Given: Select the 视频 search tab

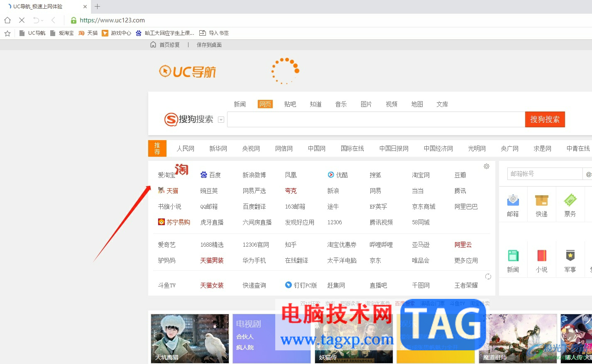Looking at the screenshot, I should point(391,104).
